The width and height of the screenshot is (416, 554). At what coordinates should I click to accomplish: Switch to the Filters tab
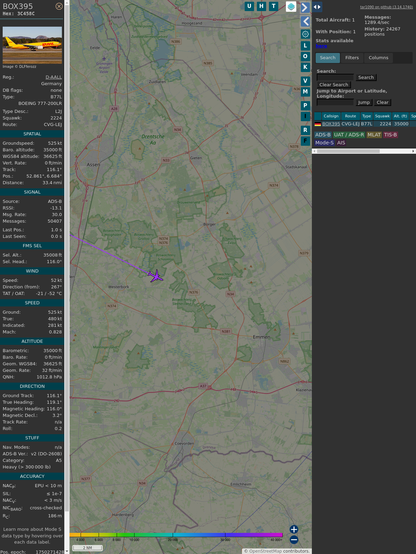tap(352, 58)
